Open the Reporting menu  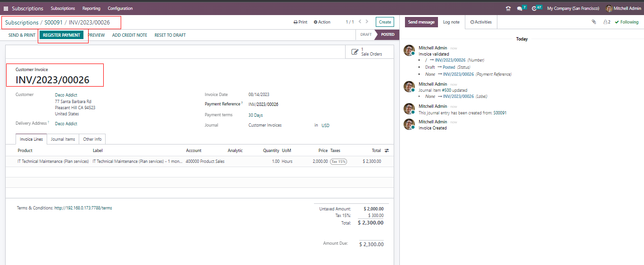pyautogui.click(x=91, y=8)
